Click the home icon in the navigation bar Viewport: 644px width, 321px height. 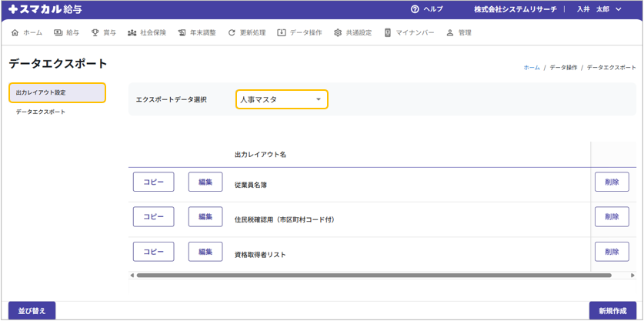[15, 33]
